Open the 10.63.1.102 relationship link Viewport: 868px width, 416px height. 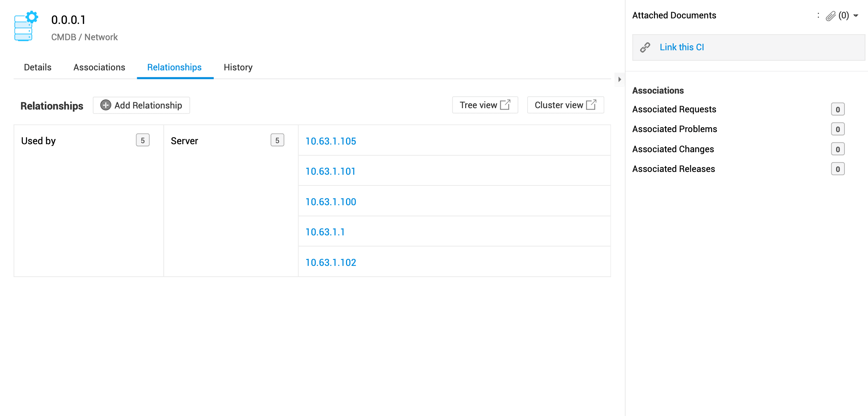point(330,262)
